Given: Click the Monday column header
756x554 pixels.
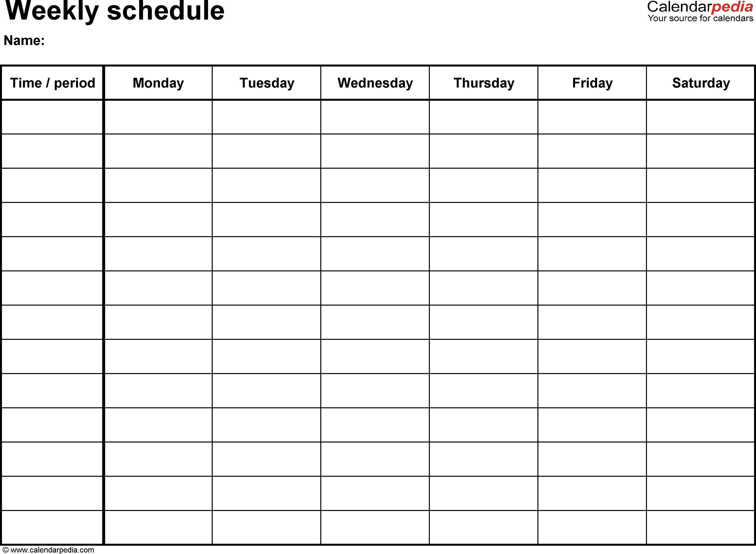Looking at the screenshot, I should pos(158,82).
